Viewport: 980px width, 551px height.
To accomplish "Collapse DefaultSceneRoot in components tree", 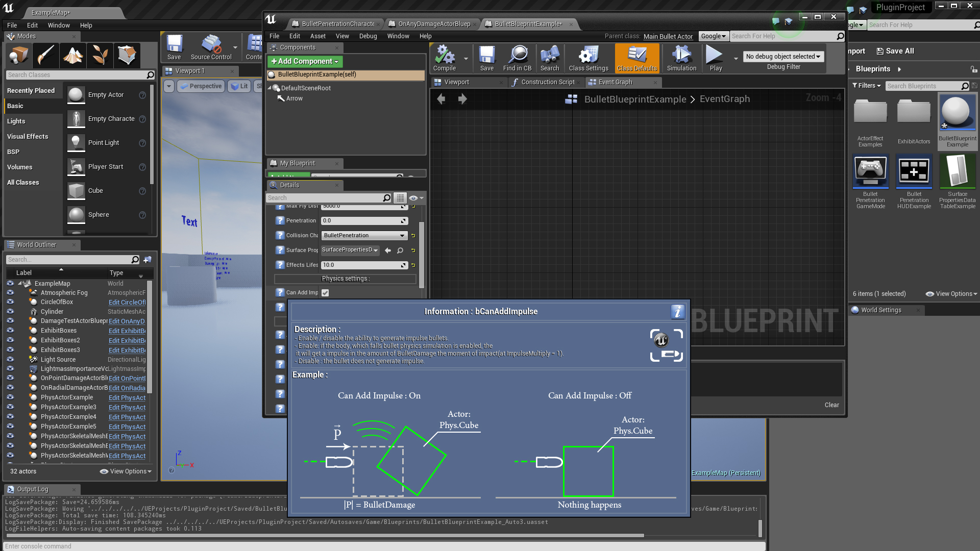I will [269, 88].
